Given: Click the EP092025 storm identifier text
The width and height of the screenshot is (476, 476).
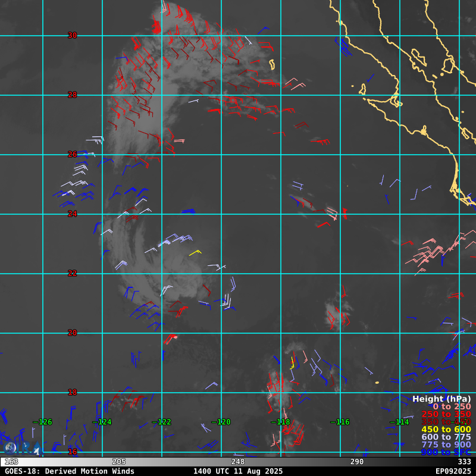Looking at the screenshot, I should (x=453, y=471).
